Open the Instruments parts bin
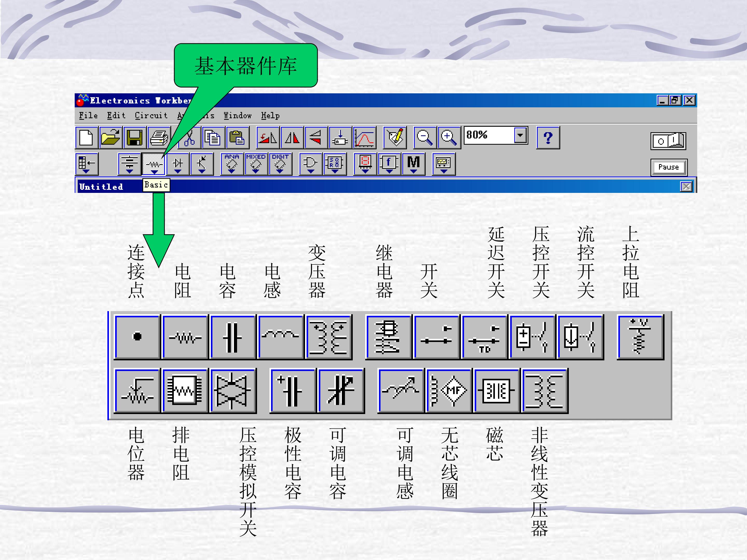 click(444, 164)
